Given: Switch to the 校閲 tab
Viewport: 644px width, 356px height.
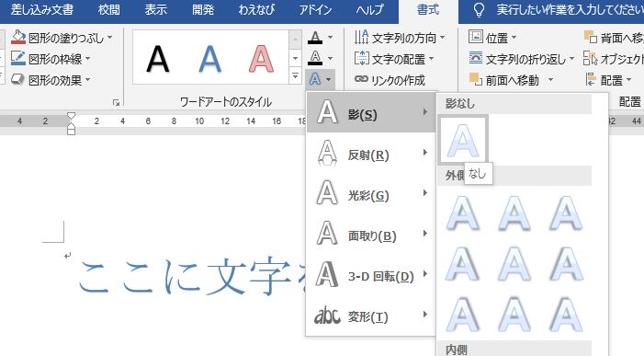Looking at the screenshot, I should click(108, 9).
